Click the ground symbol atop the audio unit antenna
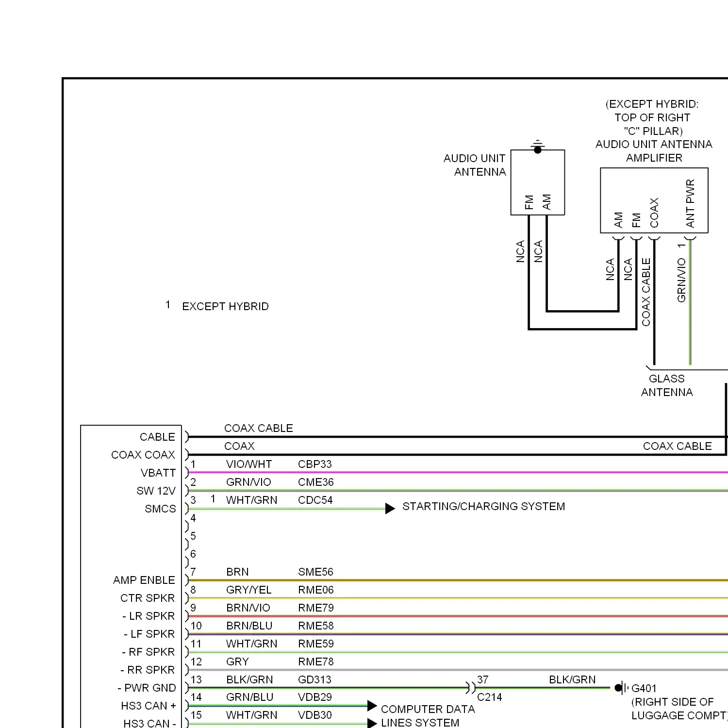Image resolution: width=728 pixels, height=728 pixels. coord(537,146)
